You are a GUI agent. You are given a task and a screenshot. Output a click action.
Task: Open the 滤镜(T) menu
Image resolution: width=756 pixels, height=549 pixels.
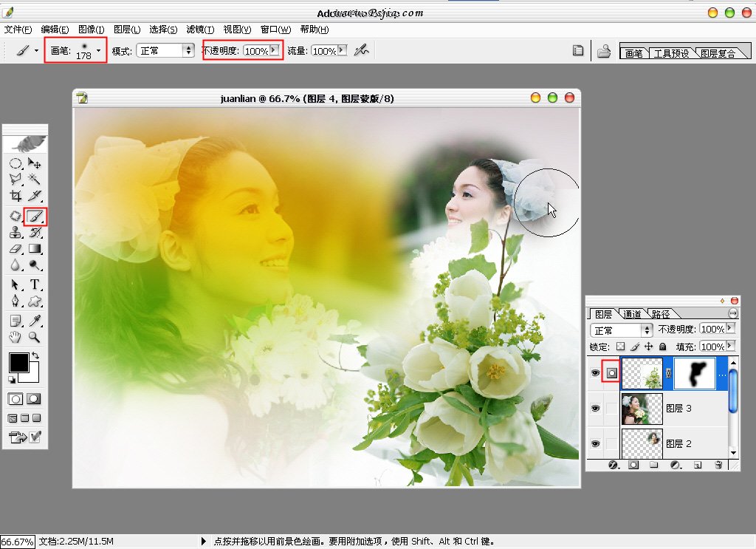[x=200, y=30]
